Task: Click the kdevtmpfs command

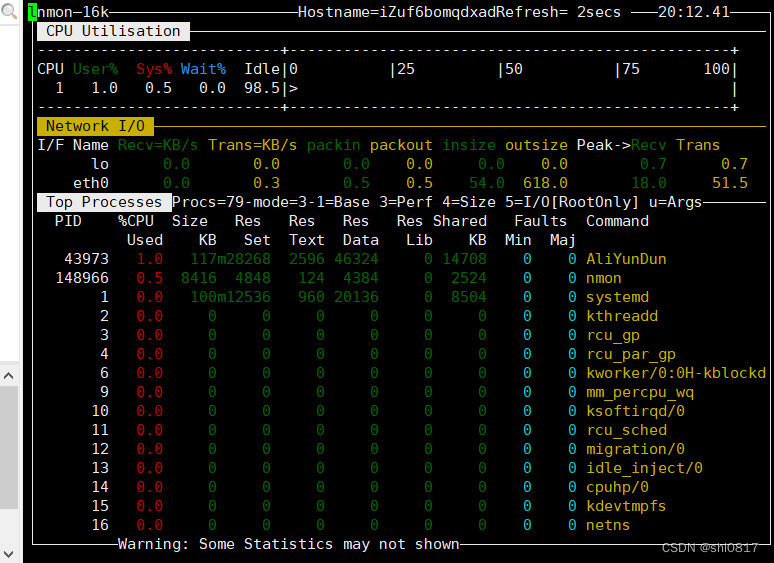Action: click(626, 506)
